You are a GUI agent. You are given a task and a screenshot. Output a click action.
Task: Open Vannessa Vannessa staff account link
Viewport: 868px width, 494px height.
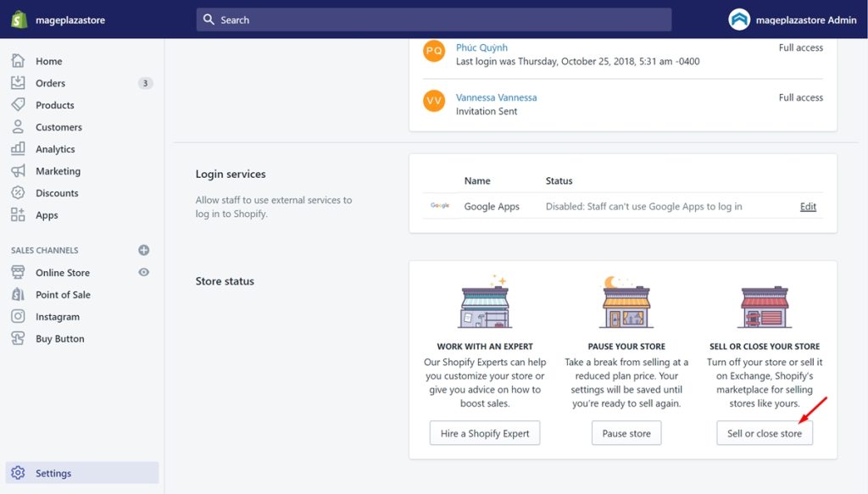click(496, 97)
